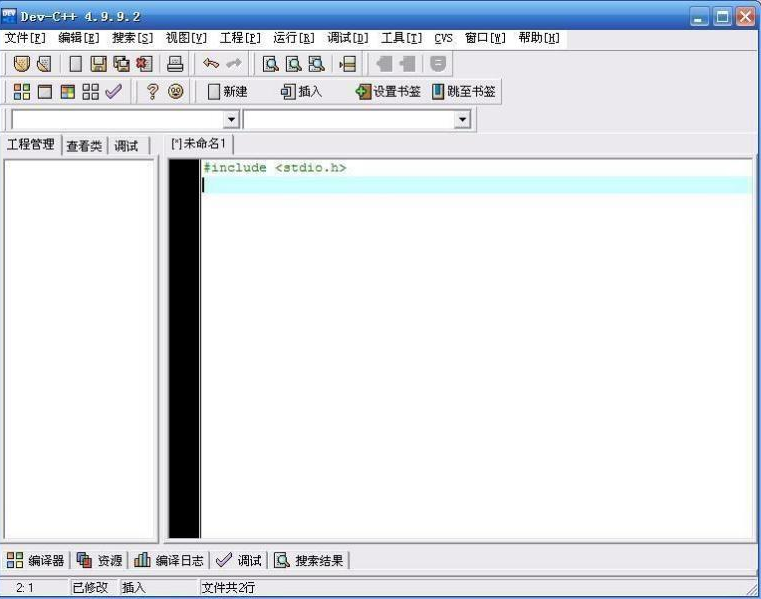Expand the left class combo box
Screen dimensions: 761x599
[232, 120]
